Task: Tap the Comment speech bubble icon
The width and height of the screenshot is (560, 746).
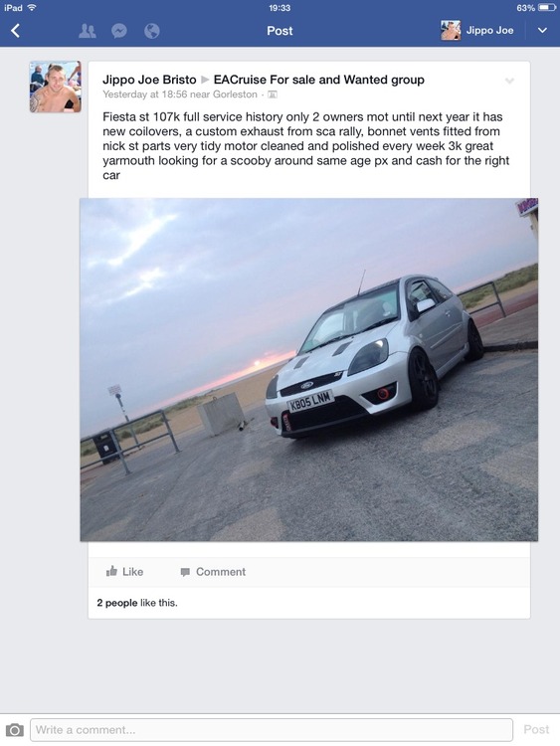Action: (x=185, y=572)
